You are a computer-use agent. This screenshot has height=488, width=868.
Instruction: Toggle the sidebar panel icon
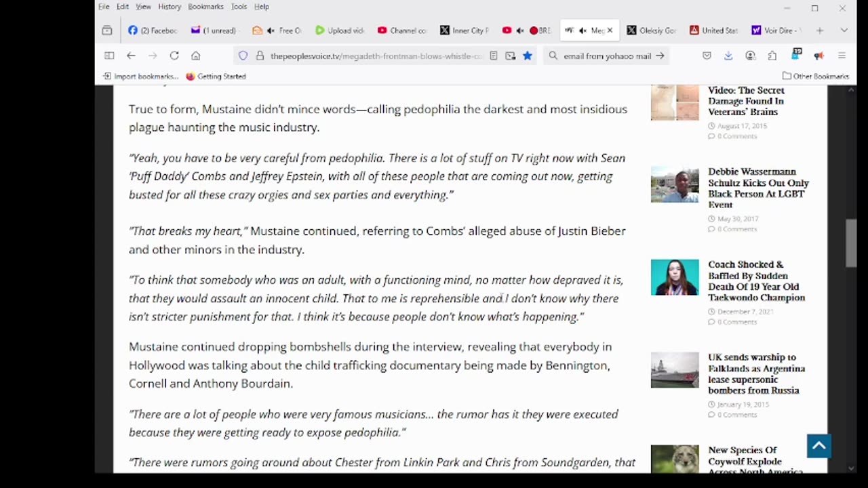tap(109, 56)
